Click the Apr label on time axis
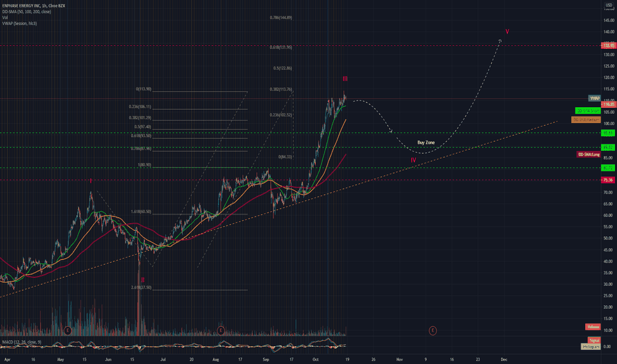Viewport: 617px width, 364px height. click(7, 359)
